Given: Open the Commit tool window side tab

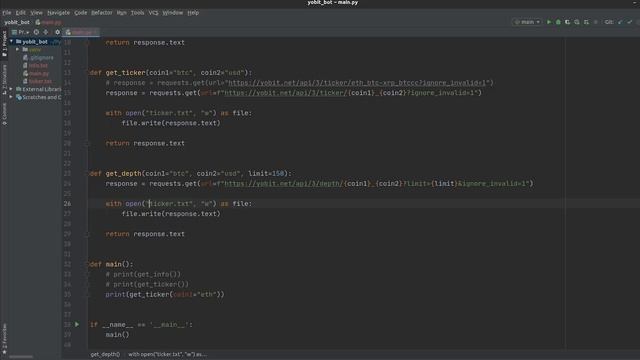Looking at the screenshot, I should 4,113.
